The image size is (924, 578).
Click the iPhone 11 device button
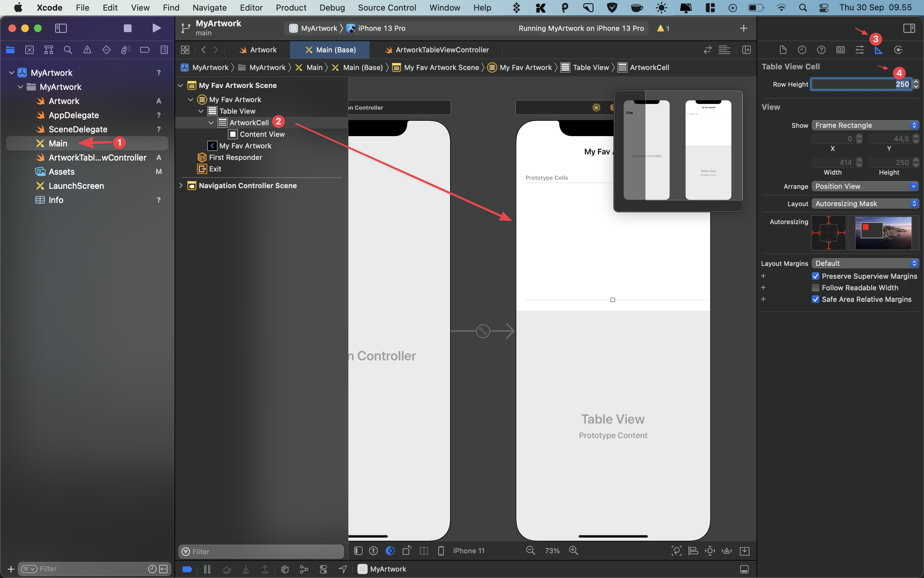tap(468, 551)
